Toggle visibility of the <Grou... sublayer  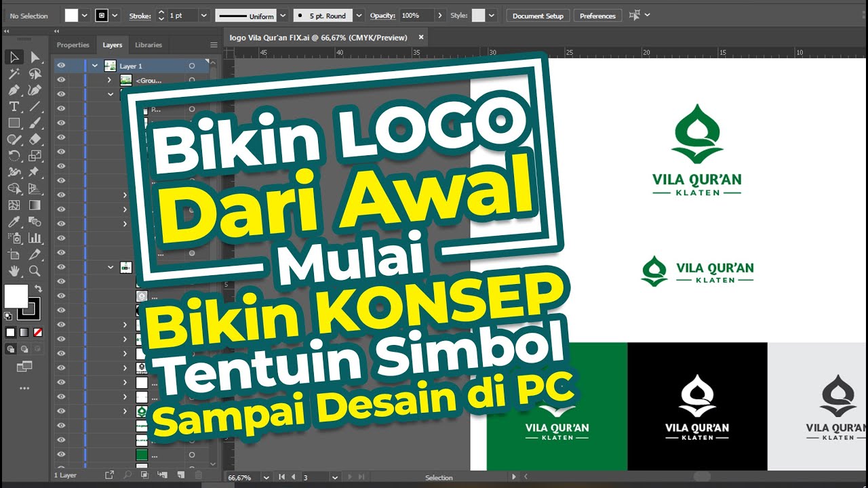(x=61, y=80)
